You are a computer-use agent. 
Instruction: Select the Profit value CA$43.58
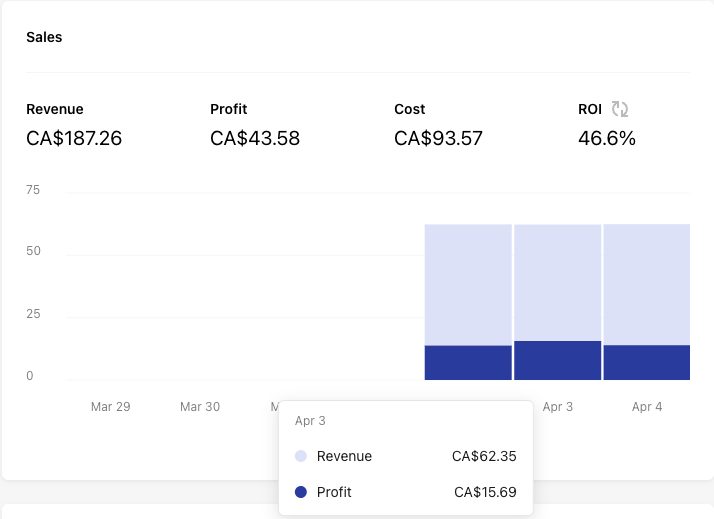pyautogui.click(x=255, y=138)
